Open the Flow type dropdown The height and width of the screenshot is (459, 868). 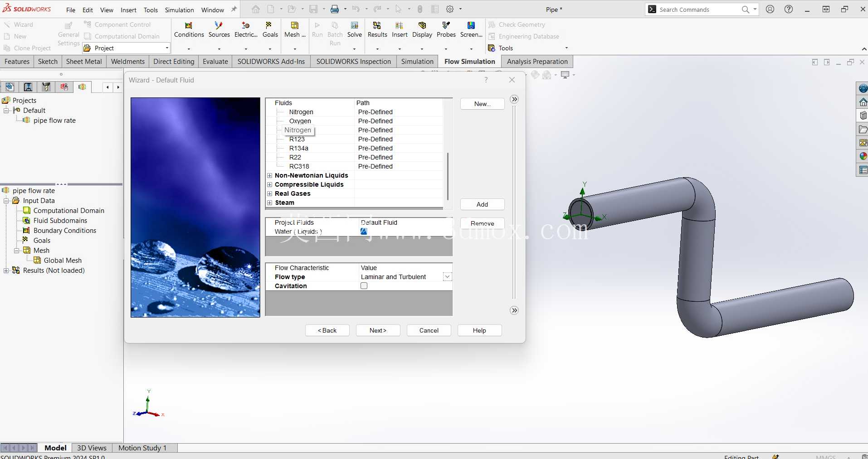click(447, 277)
